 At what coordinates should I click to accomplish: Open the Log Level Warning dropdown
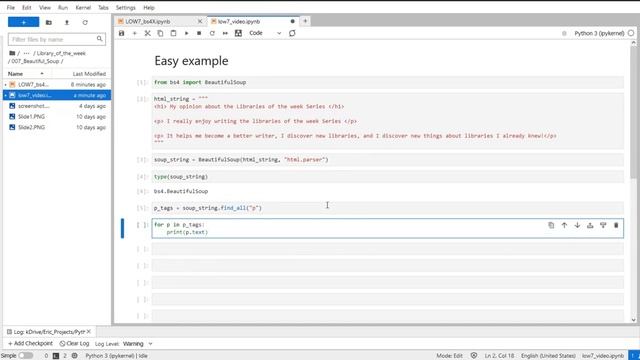click(138, 344)
